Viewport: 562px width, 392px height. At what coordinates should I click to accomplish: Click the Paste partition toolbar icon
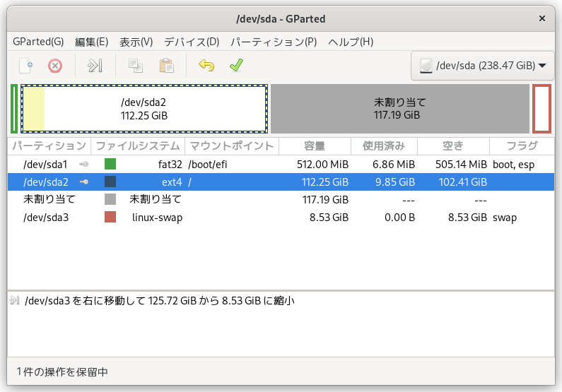(x=167, y=66)
